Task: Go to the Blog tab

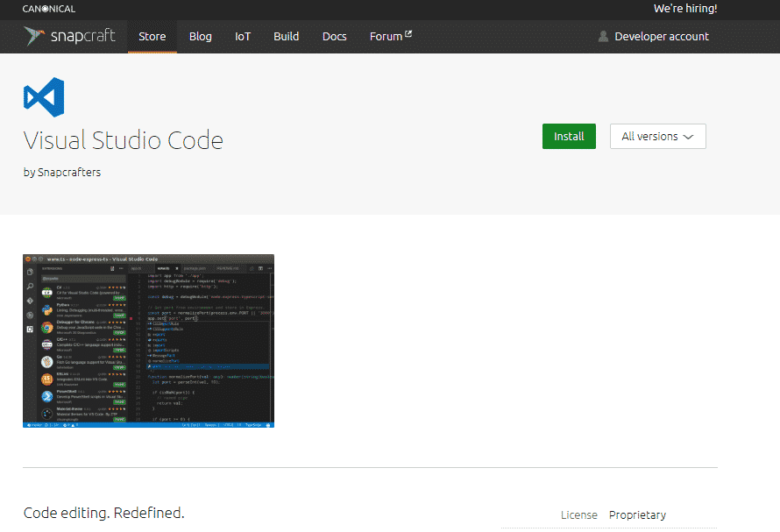Action: 201,37
